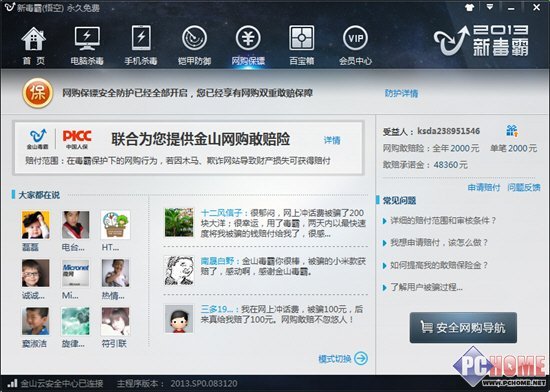Screen dimensions: 550x392
Task: Click the orange 保 protection badge
Action: [x=38, y=93]
